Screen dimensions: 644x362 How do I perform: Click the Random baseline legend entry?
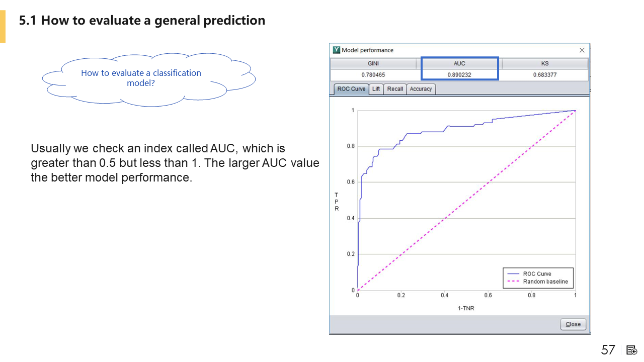(x=545, y=282)
